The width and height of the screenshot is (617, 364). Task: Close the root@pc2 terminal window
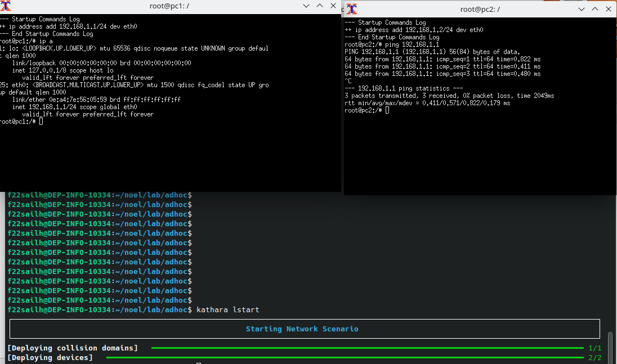[x=608, y=9]
